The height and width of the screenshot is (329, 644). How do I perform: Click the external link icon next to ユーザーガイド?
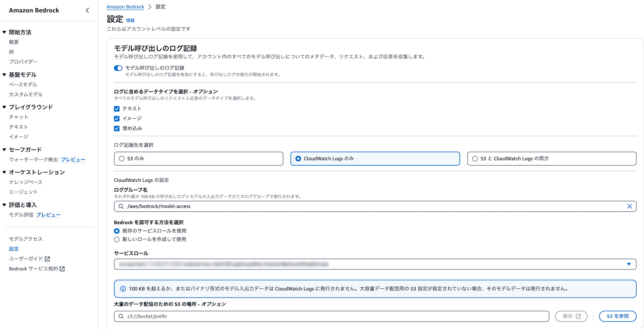tap(47, 259)
